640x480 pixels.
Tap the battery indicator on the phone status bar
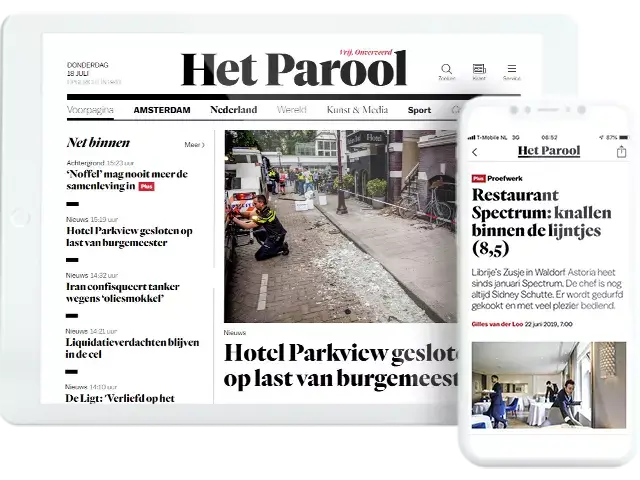(623, 138)
